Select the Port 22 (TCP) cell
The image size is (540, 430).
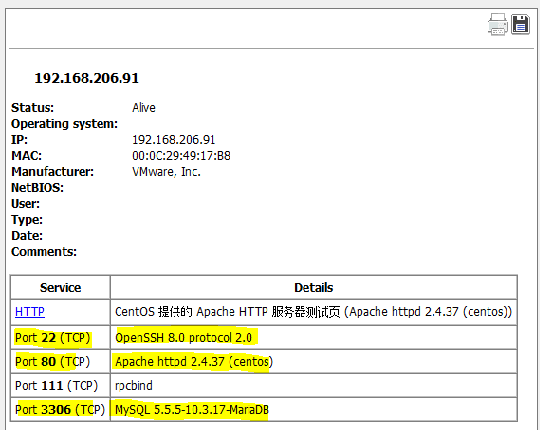(60, 337)
